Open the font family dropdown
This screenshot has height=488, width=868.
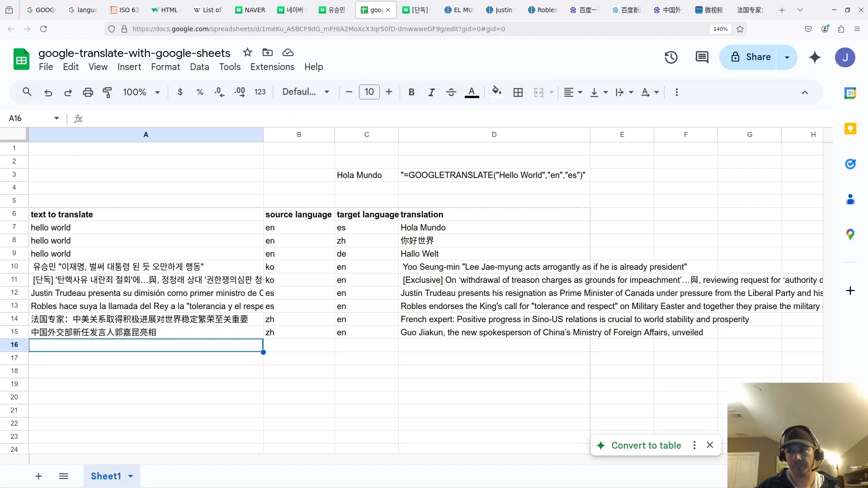point(306,92)
